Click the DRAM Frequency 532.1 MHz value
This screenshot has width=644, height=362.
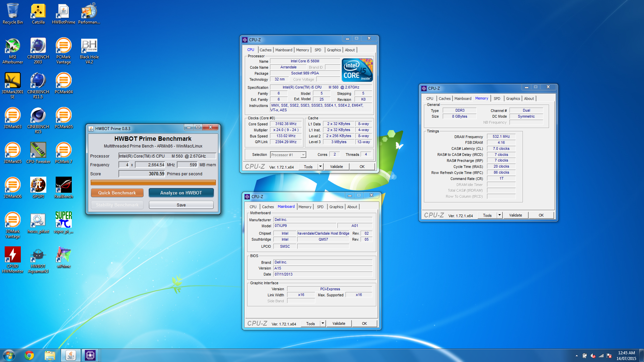click(x=501, y=136)
